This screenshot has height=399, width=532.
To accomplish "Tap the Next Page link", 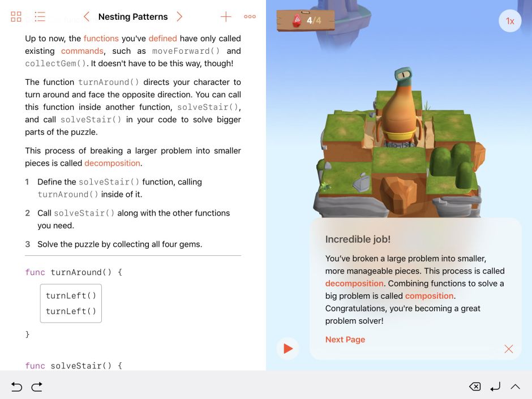I will (345, 340).
